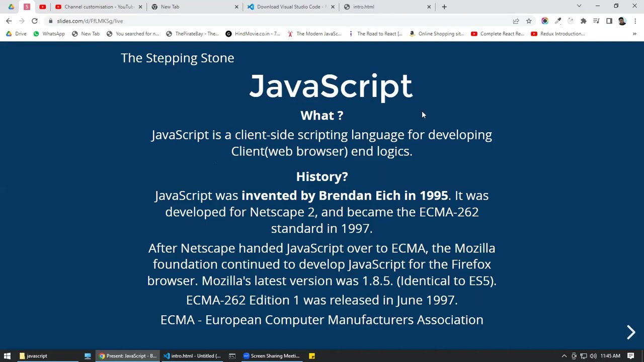Switch to the pinned Google Drive tab

coord(11,7)
